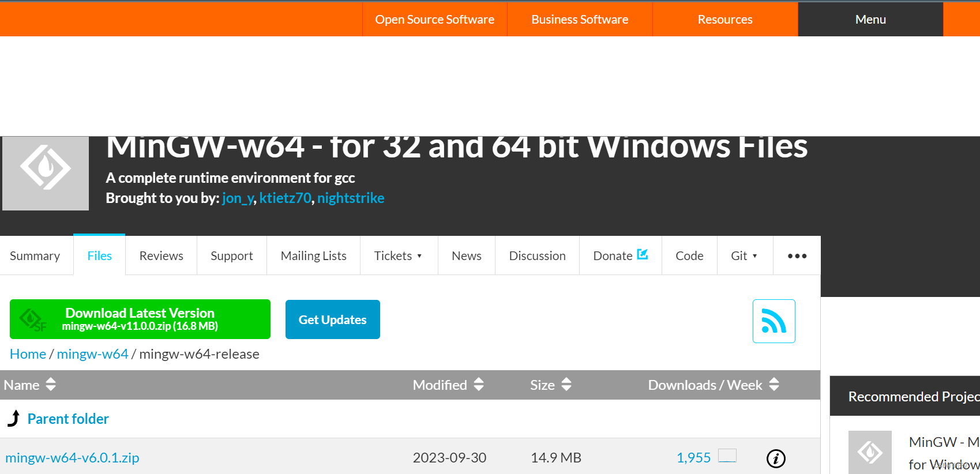Click the Get Updates button
Screen dimensions: 980x474
[x=333, y=319]
